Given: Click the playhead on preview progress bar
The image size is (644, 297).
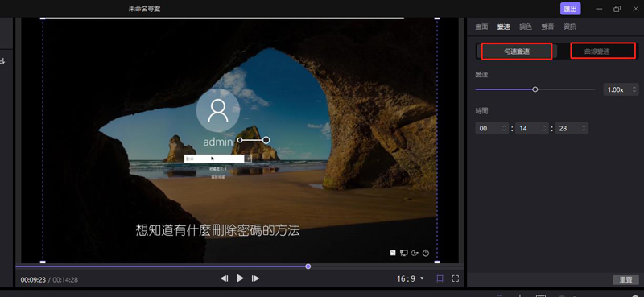Looking at the screenshot, I should 308,266.
